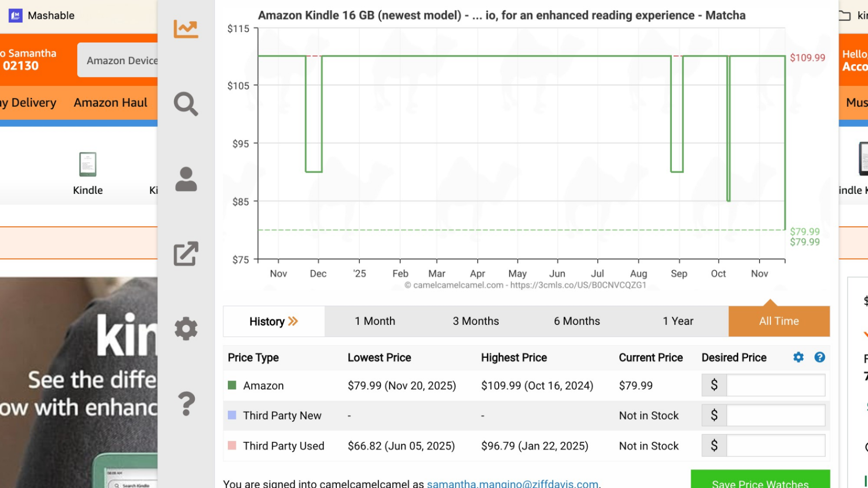Image resolution: width=868 pixels, height=488 pixels.
Task: Expand the History section chevron
Action: click(292, 321)
